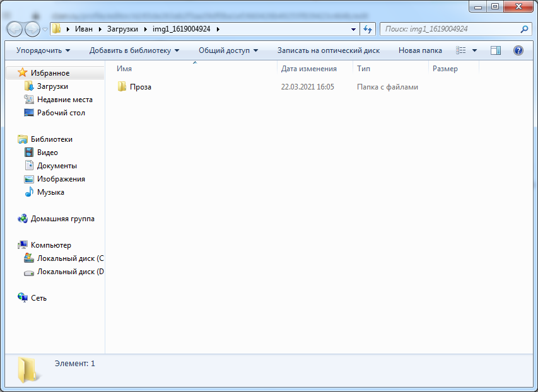This screenshot has height=392, width=538.
Task: Click the Музыка note icon
Action: (x=29, y=192)
